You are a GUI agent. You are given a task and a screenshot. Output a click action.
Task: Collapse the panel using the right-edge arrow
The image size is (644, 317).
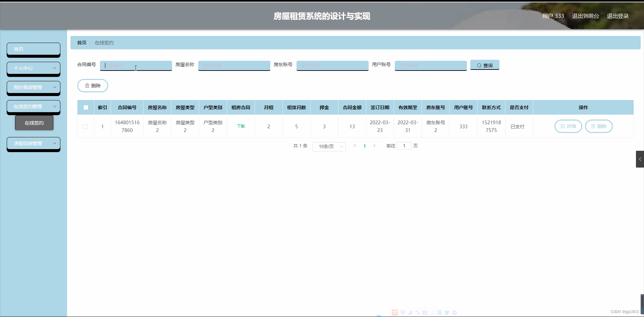tap(640, 159)
